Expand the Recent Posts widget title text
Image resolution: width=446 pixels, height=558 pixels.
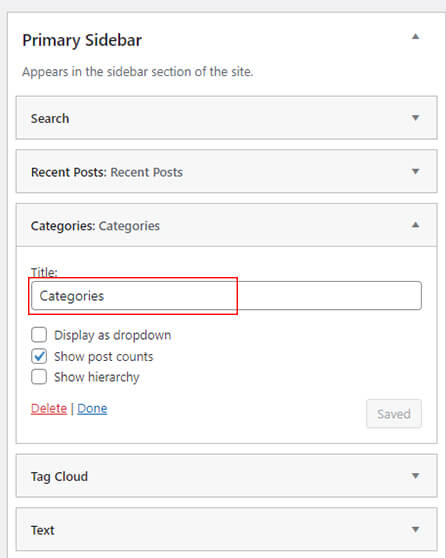(x=107, y=172)
